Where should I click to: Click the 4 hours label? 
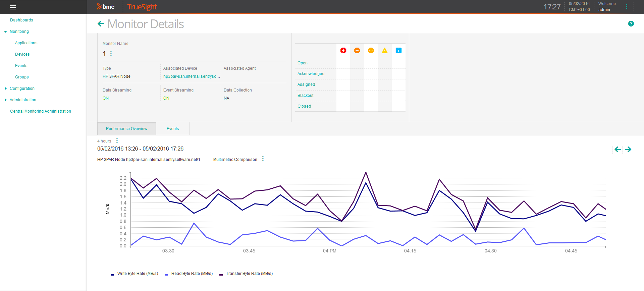[104, 141]
